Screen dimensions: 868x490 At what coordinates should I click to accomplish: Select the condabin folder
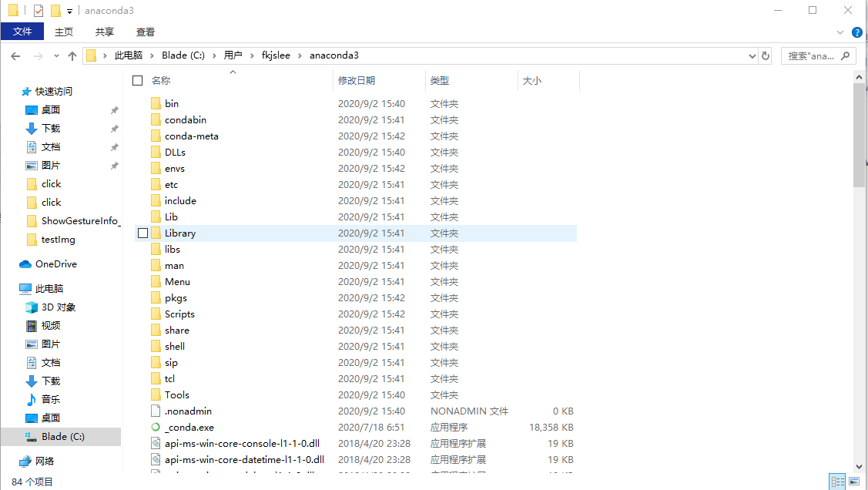[x=186, y=120]
